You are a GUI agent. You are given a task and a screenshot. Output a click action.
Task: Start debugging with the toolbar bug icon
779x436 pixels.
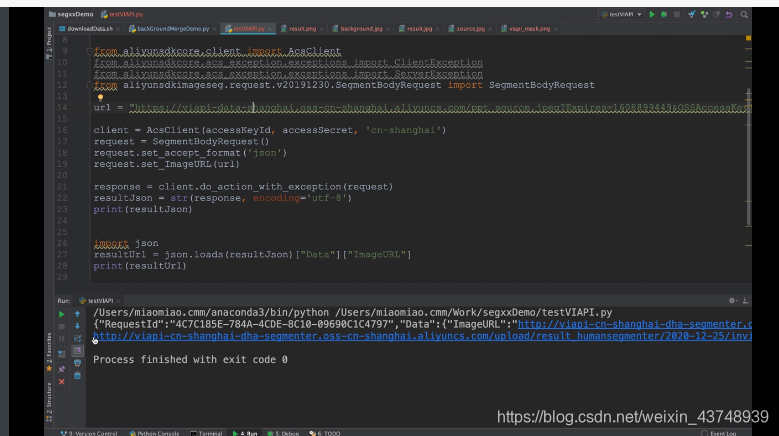664,14
